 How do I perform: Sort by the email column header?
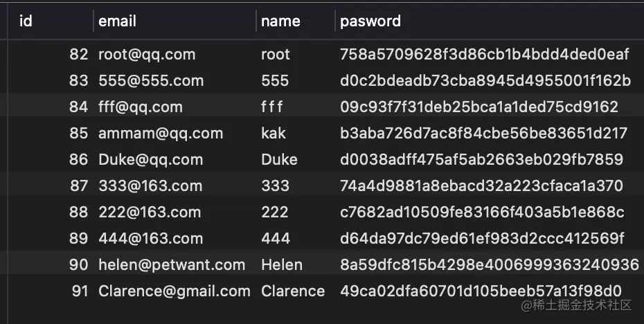(117, 21)
